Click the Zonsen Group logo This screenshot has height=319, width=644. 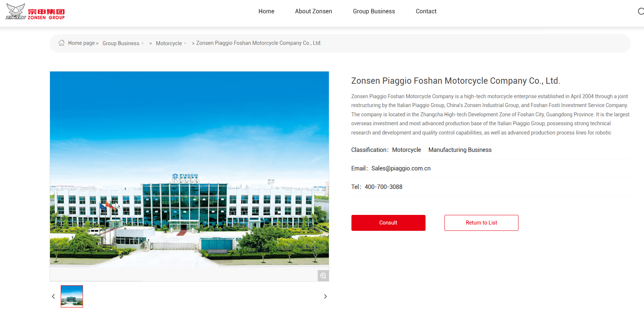pyautogui.click(x=35, y=11)
